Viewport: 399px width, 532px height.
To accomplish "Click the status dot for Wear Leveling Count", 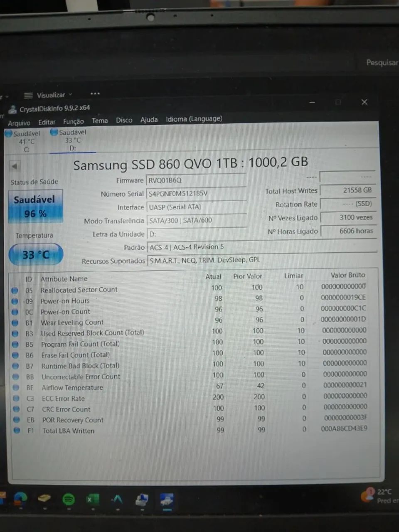I will [x=15, y=323].
